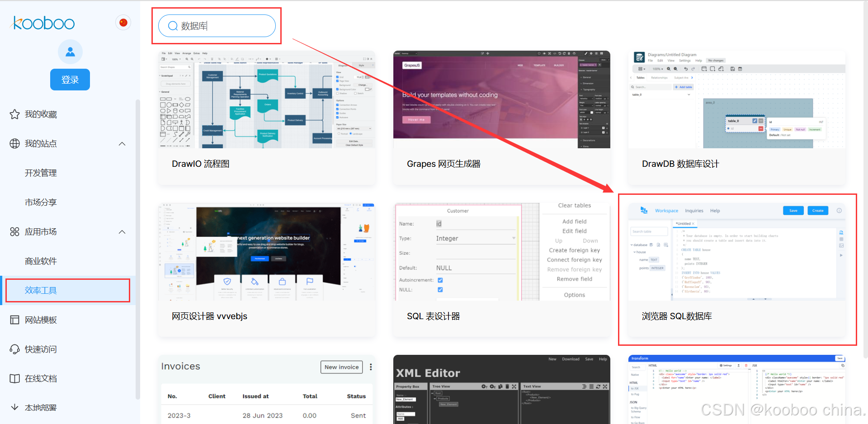Click Add field in SQL designer

click(x=575, y=221)
